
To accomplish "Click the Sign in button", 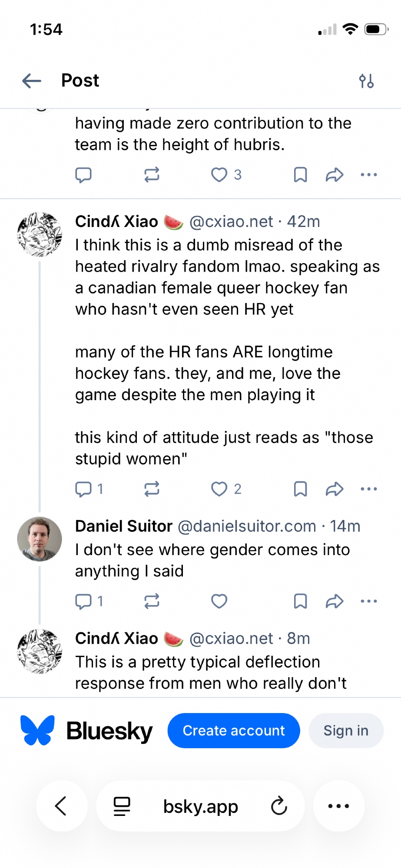I will tap(346, 730).
